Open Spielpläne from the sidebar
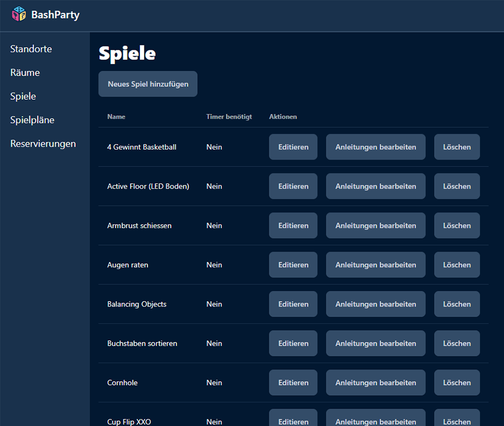 click(32, 120)
